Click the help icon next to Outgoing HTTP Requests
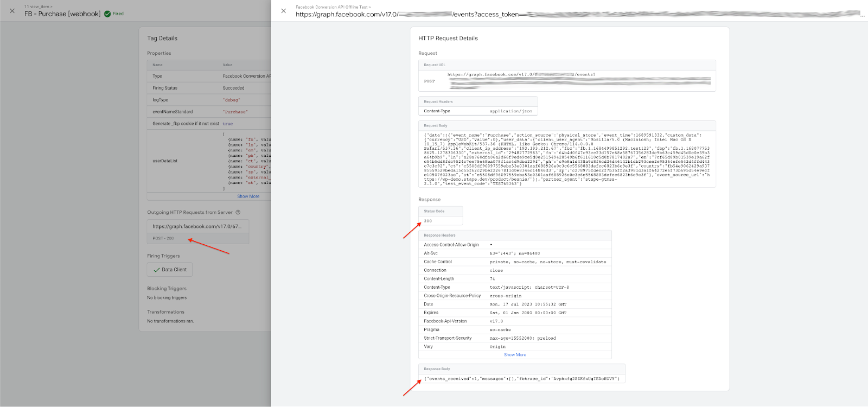 (238, 212)
